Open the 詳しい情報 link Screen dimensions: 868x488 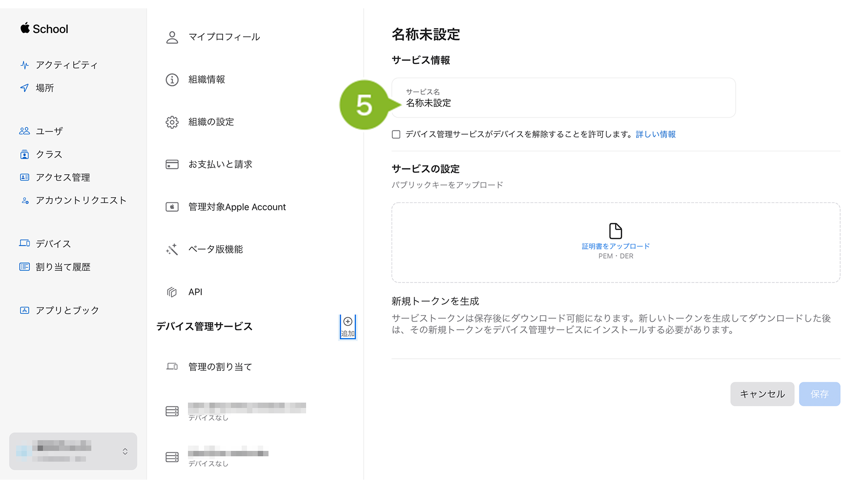pyautogui.click(x=655, y=135)
